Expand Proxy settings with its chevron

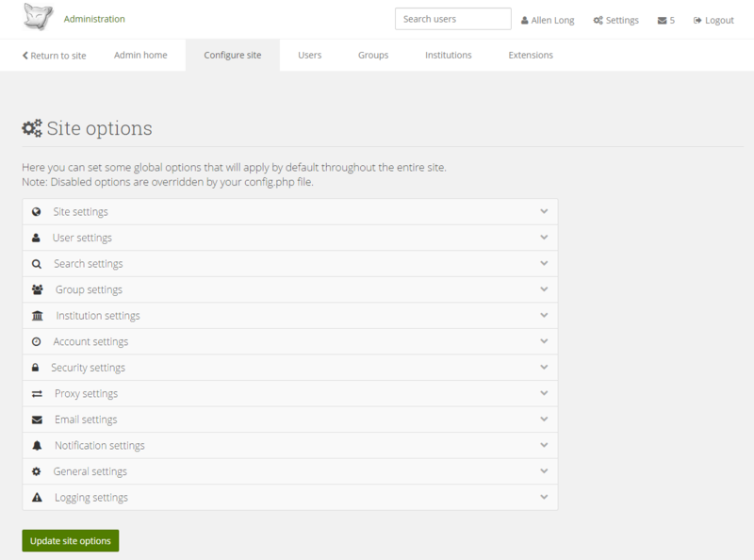pos(544,393)
